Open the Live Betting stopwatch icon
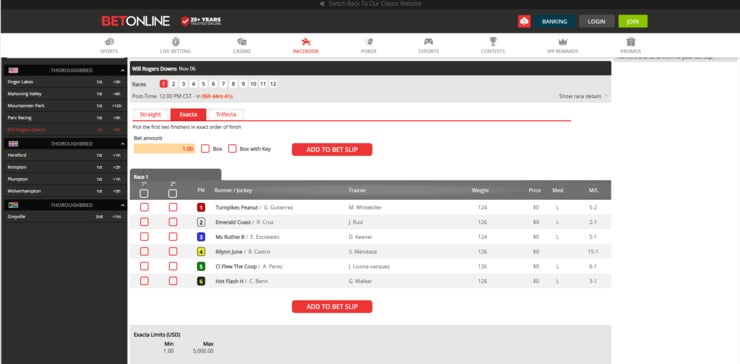740x364 pixels. [176, 42]
